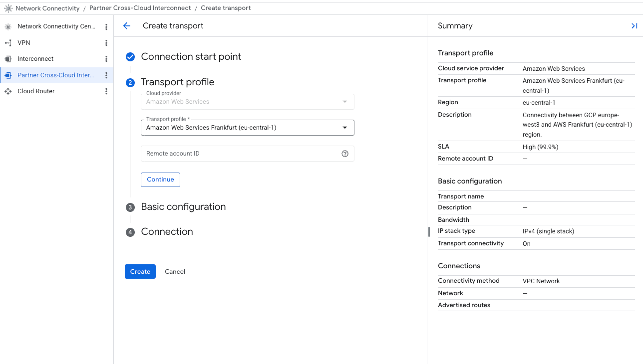The image size is (643, 364).
Task: Click the blue Create button
Action: coord(140,272)
